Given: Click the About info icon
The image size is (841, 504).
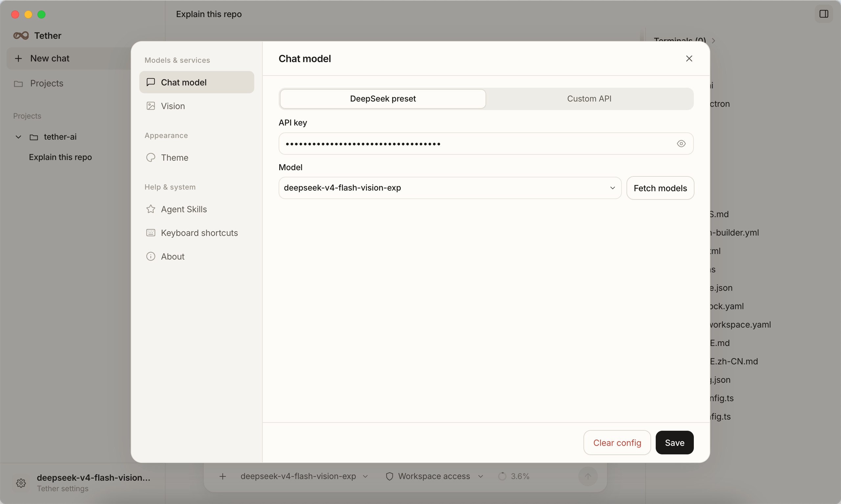Looking at the screenshot, I should tap(151, 256).
